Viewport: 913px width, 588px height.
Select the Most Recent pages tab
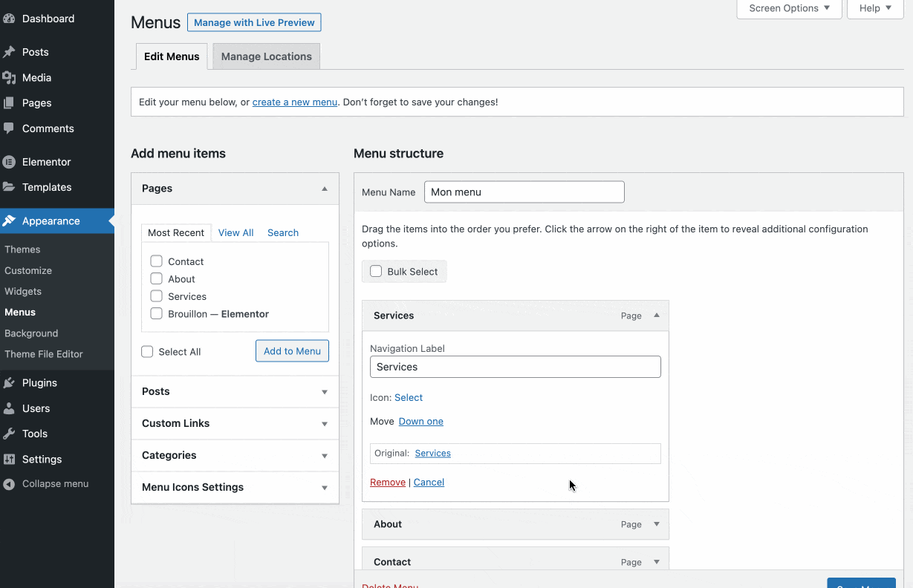tap(176, 232)
